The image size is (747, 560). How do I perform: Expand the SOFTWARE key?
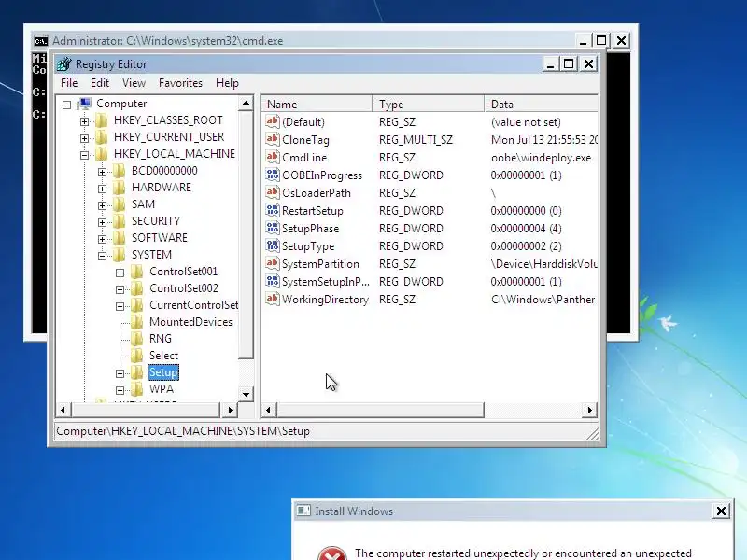[x=102, y=239]
